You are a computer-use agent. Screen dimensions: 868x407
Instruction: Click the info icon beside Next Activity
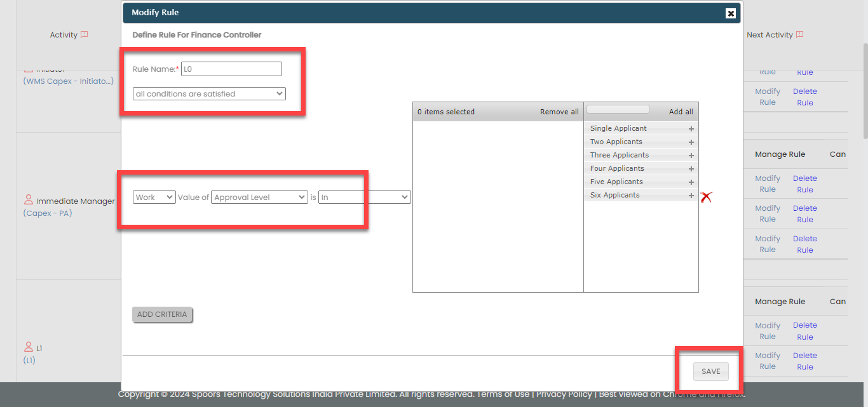[x=800, y=35]
